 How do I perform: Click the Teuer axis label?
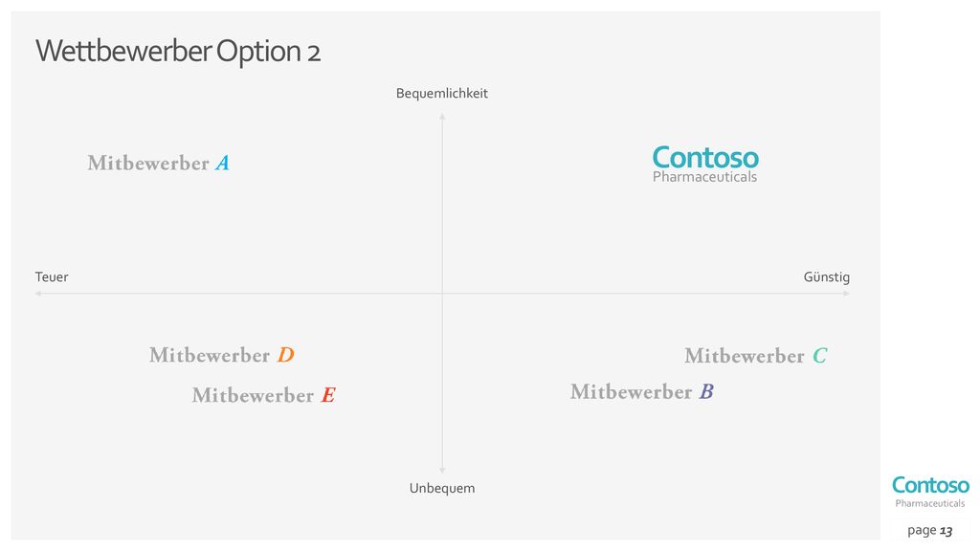(x=52, y=276)
